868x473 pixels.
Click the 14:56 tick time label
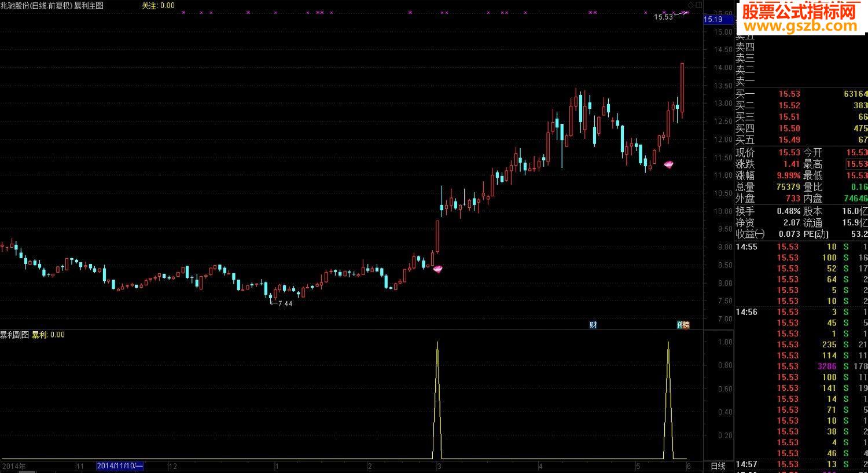point(746,312)
